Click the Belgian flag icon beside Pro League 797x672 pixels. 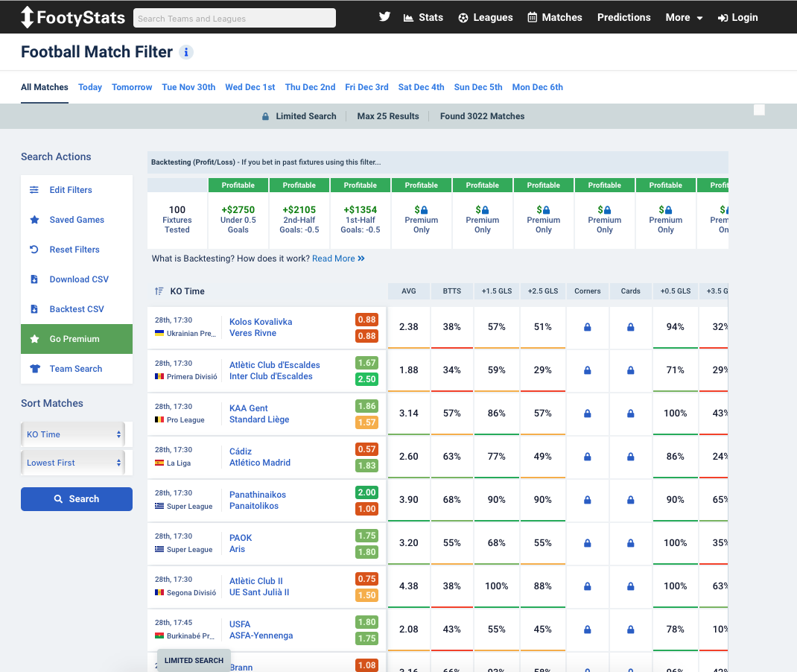click(159, 420)
